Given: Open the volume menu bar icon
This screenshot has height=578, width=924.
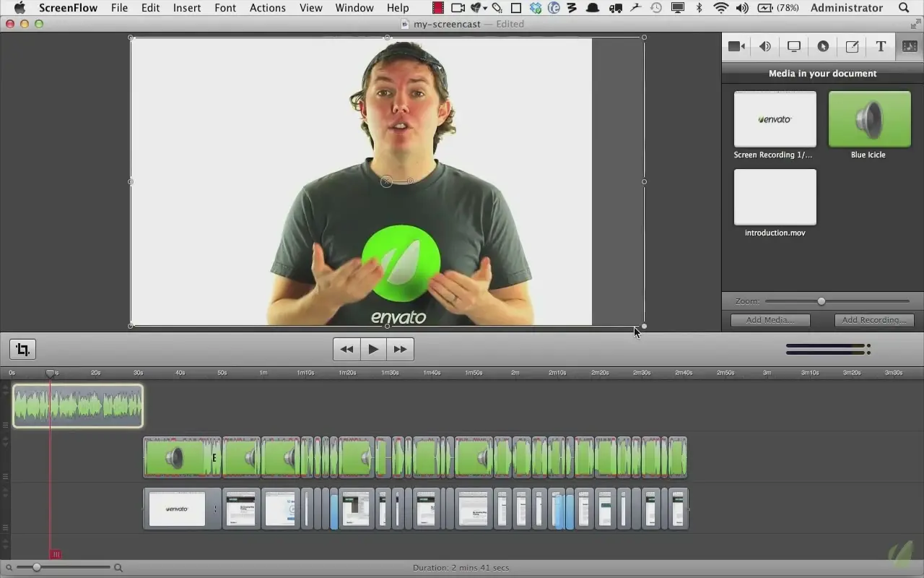Looking at the screenshot, I should click(742, 8).
